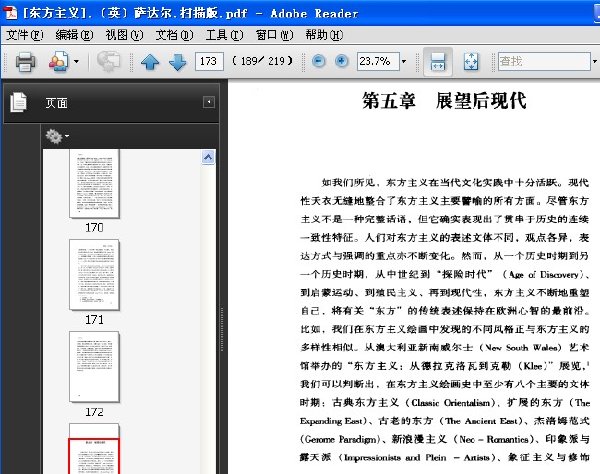
Task: Click the zoom percentage field 23.7%
Action: (378, 61)
